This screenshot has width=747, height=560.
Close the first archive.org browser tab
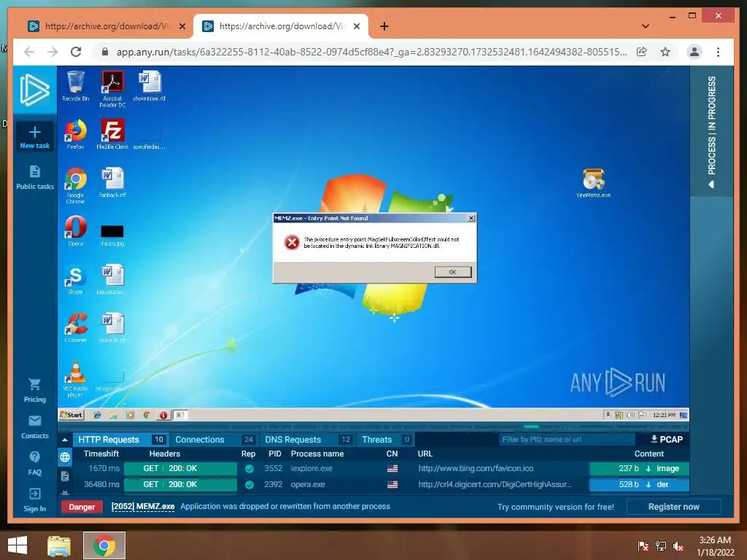(x=182, y=26)
